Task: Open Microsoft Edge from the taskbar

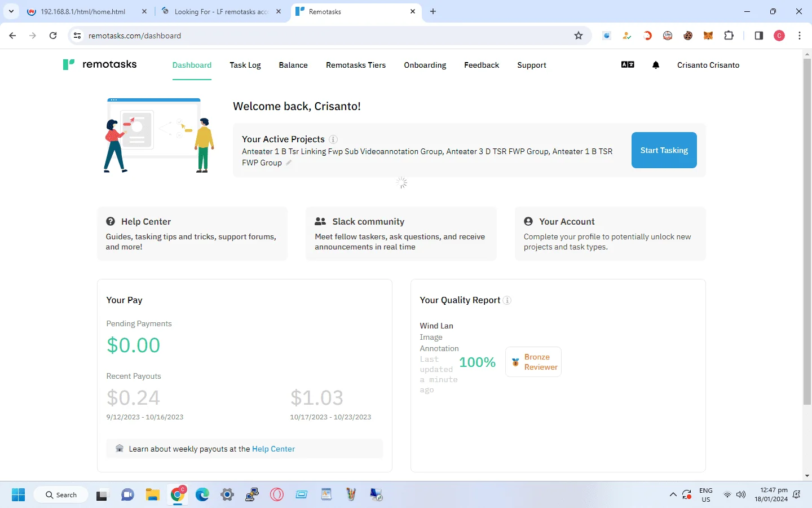Action: pyautogui.click(x=202, y=495)
